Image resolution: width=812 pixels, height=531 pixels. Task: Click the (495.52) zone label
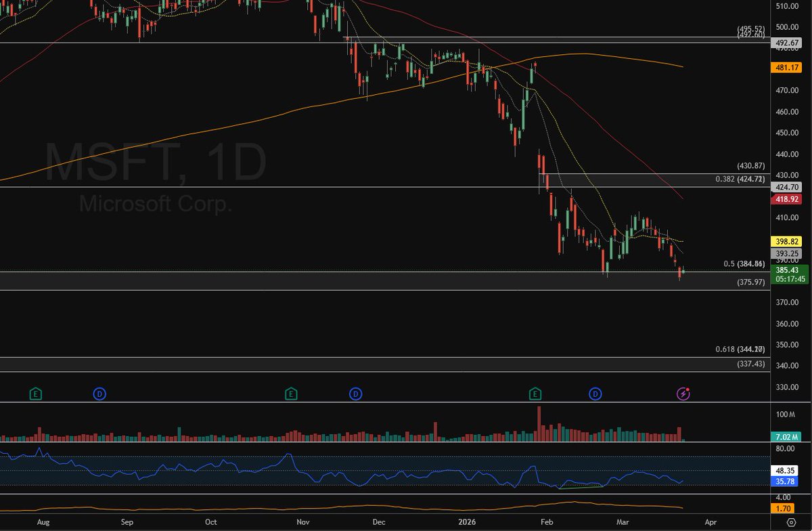pos(750,29)
